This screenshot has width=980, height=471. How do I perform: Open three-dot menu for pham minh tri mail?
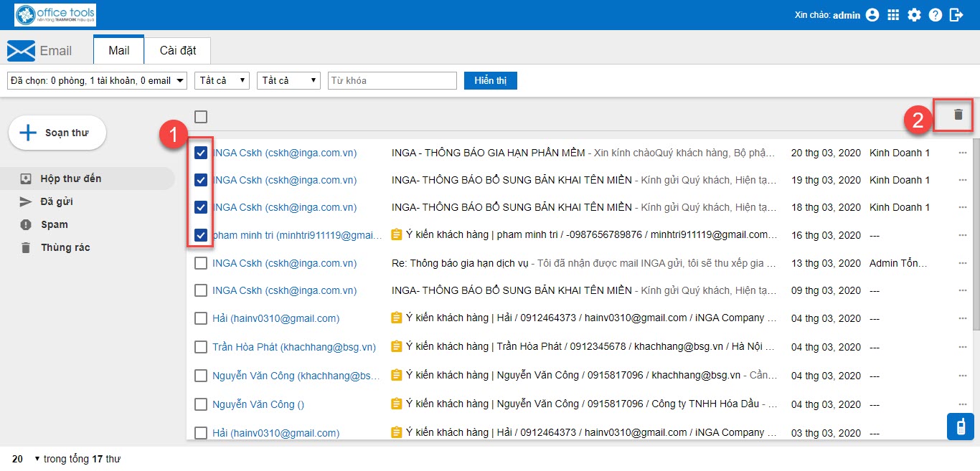(x=962, y=235)
